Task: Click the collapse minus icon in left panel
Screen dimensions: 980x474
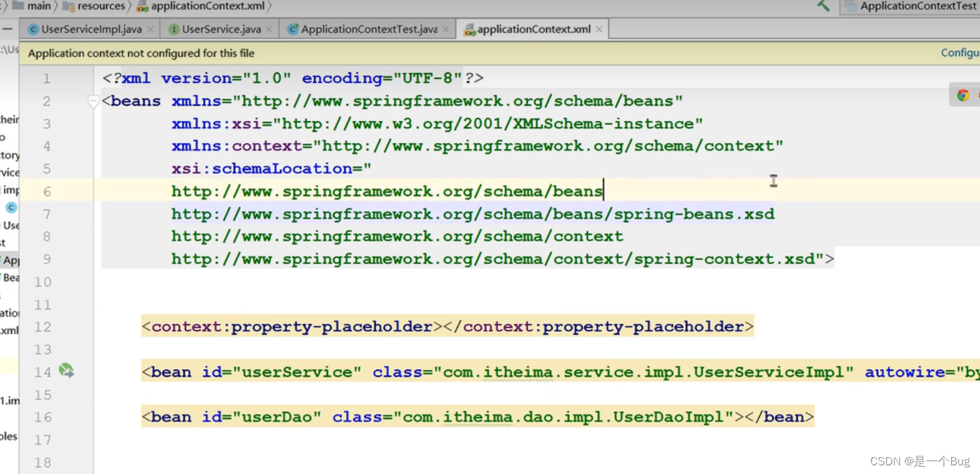Action: tap(7, 29)
